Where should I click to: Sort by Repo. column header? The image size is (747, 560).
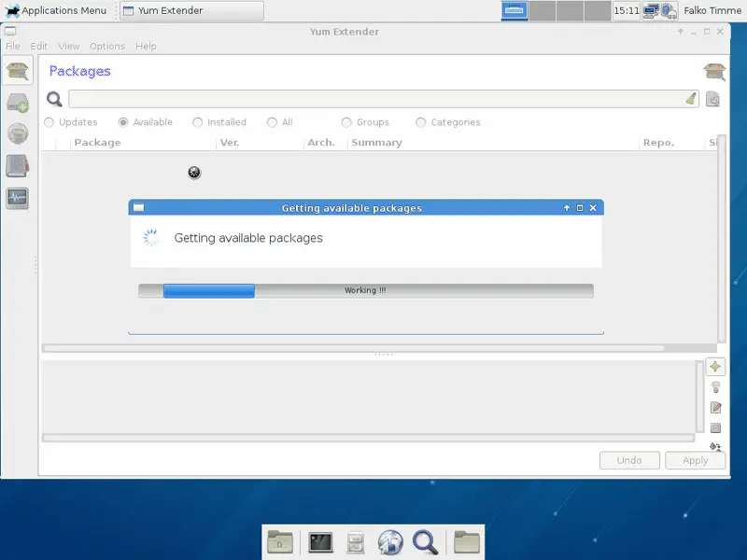671,143
